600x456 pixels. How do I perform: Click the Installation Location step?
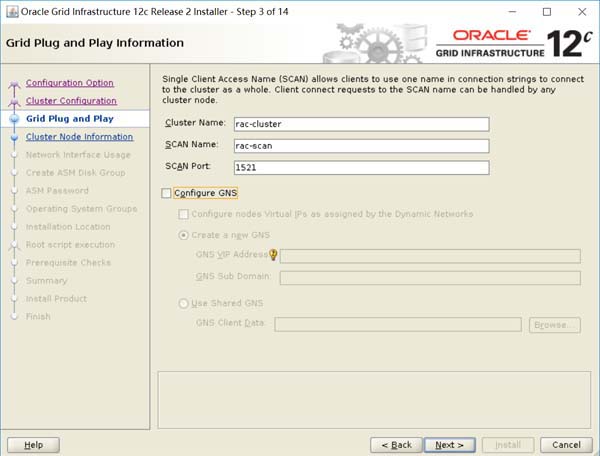click(68, 226)
